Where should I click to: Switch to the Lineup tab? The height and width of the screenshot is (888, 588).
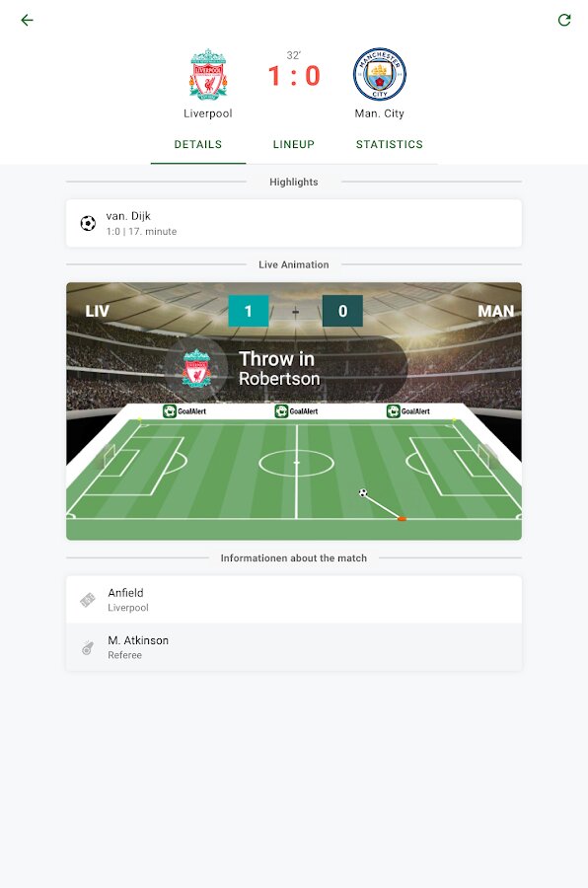point(293,144)
